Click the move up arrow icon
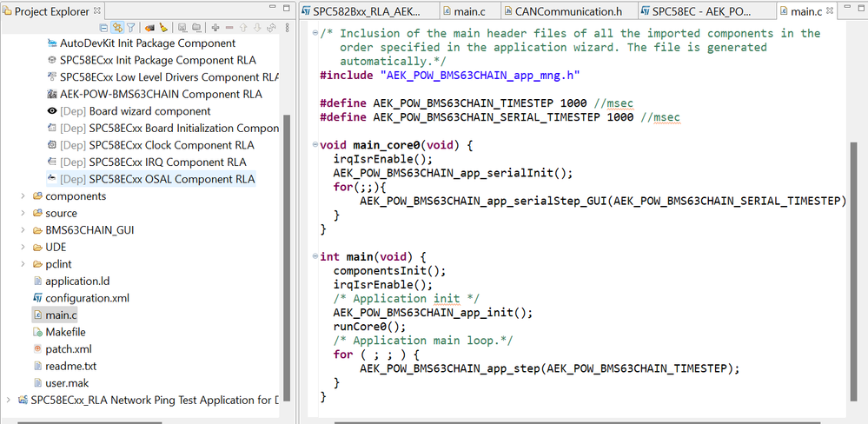Screen dimensions: 868x424 point(243,27)
